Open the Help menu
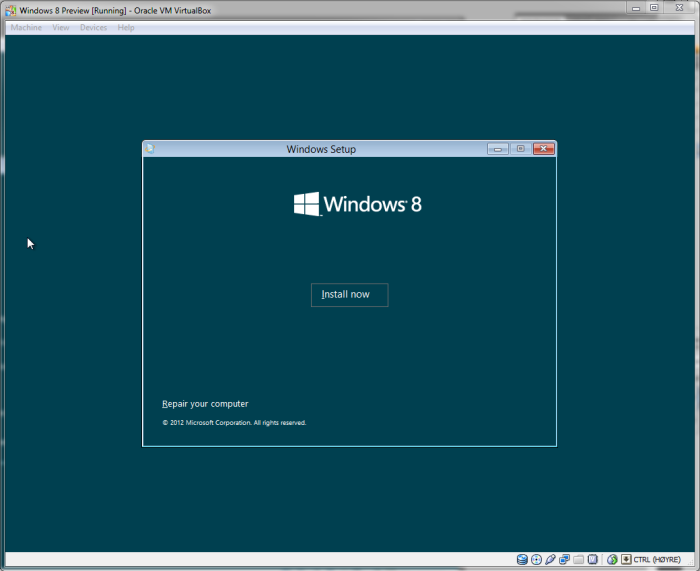 126,27
